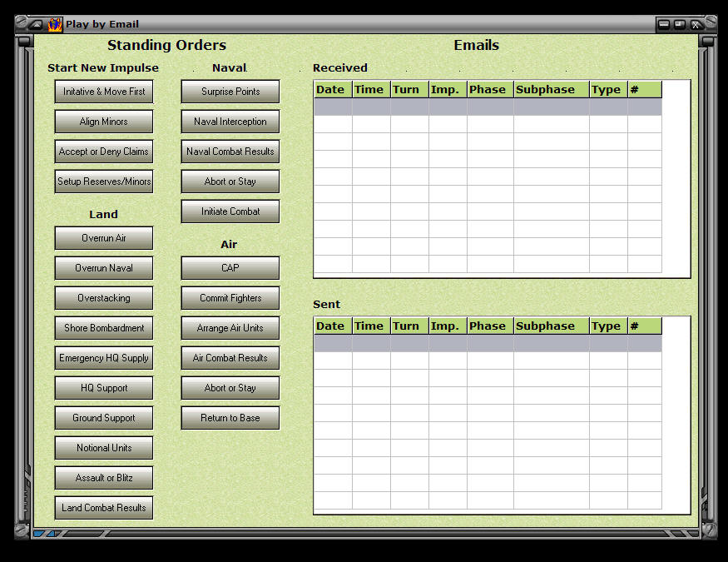Screen dimensions: 728x562
Task: Select the Overrun Naval order
Action: point(104,268)
